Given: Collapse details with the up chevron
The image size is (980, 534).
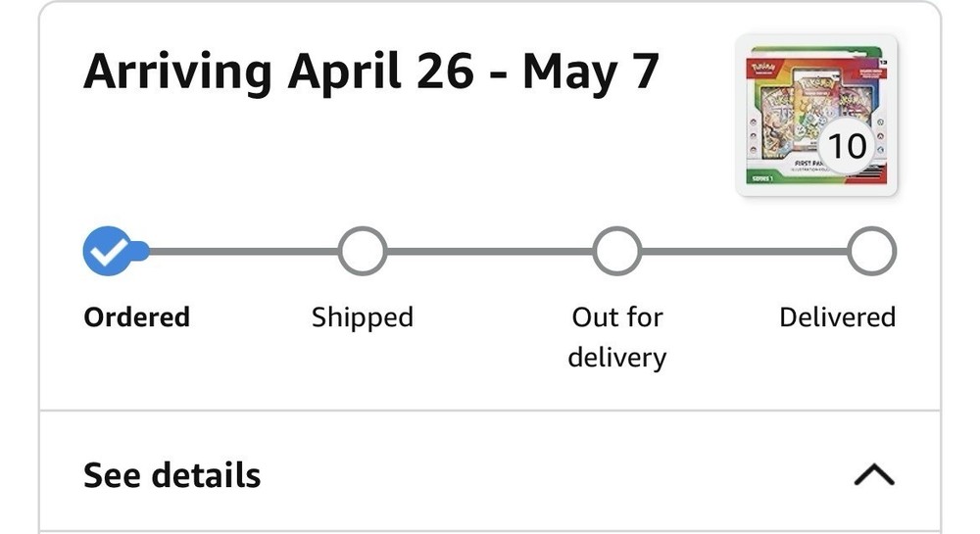Looking at the screenshot, I should pos(874,475).
